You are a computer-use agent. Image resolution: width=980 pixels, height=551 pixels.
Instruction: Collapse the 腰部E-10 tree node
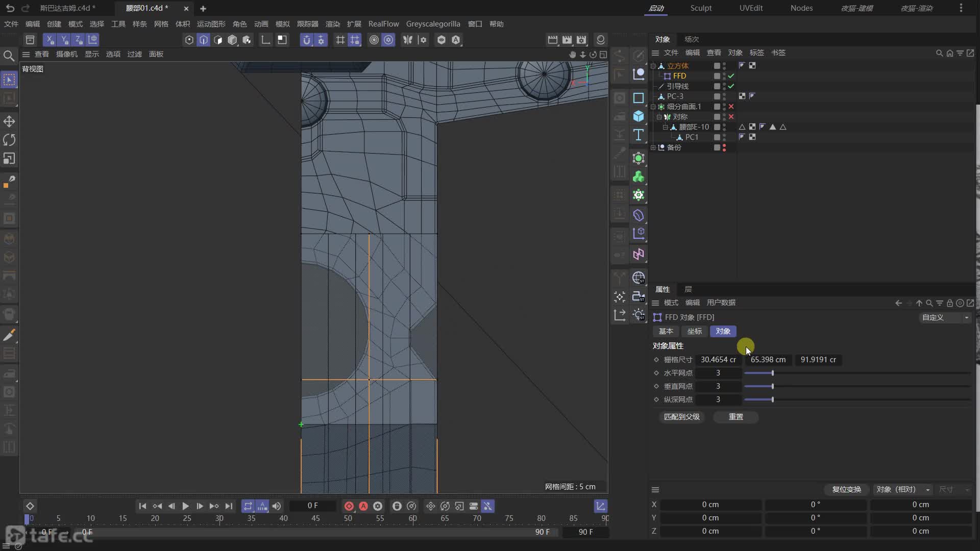point(665,127)
